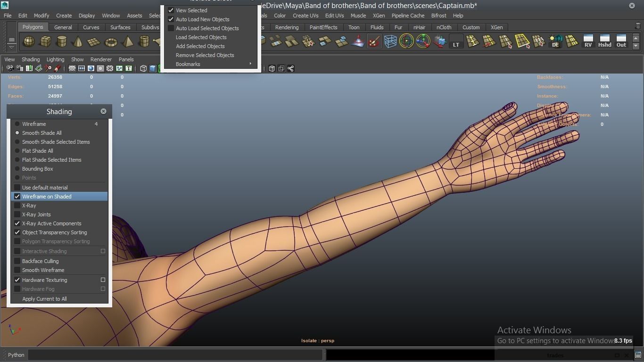Open the RV shelf button
The width and height of the screenshot is (644, 362).
coord(588,41)
